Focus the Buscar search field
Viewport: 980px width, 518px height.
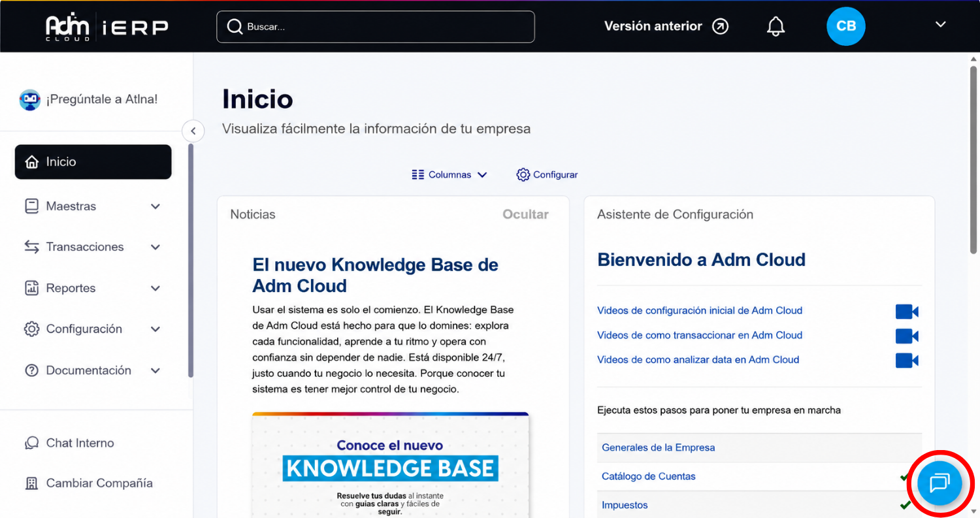click(x=376, y=27)
